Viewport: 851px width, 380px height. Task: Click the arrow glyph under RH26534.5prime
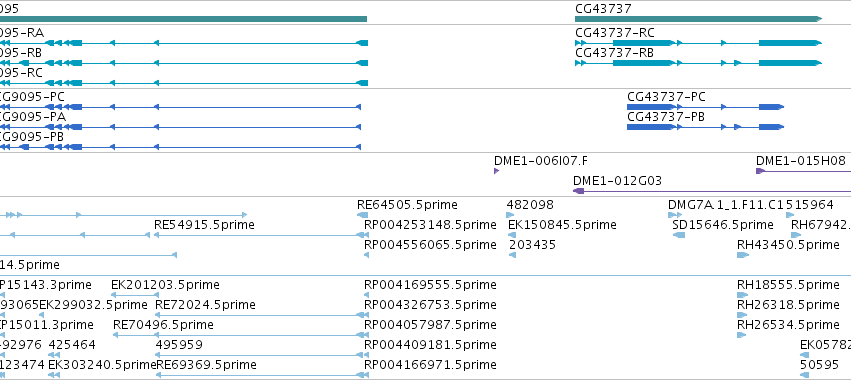(741, 335)
